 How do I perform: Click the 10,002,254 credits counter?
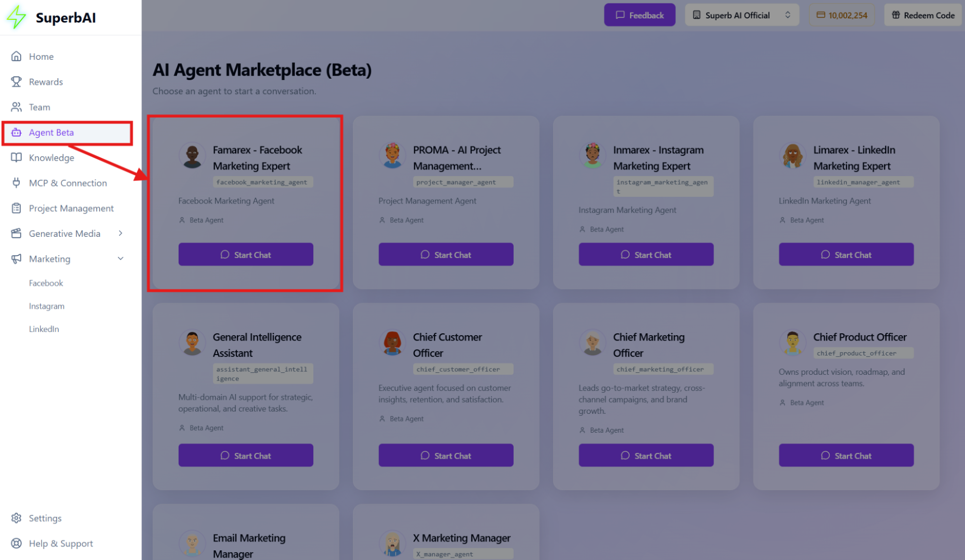pyautogui.click(x=841, y=15)
